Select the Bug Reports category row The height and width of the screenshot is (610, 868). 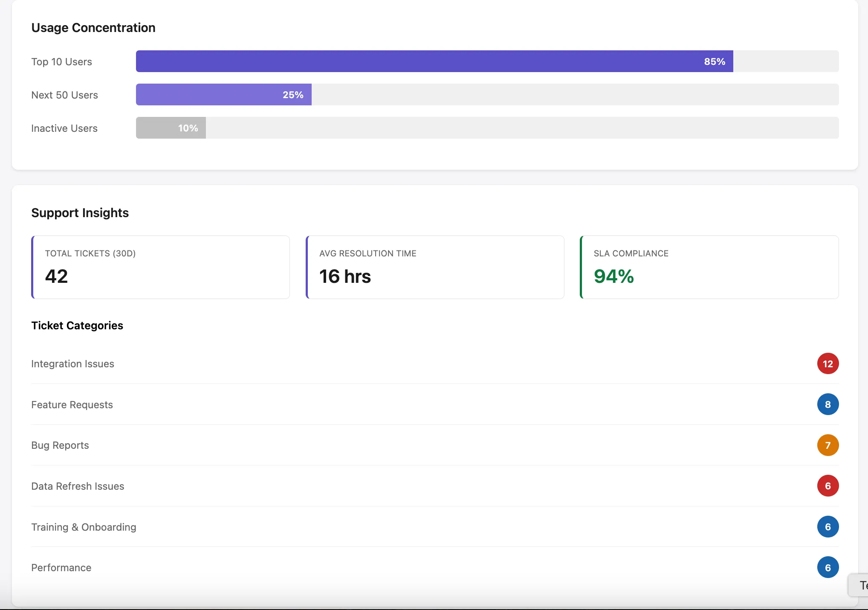pyautogui.click(x=60, y=445)
